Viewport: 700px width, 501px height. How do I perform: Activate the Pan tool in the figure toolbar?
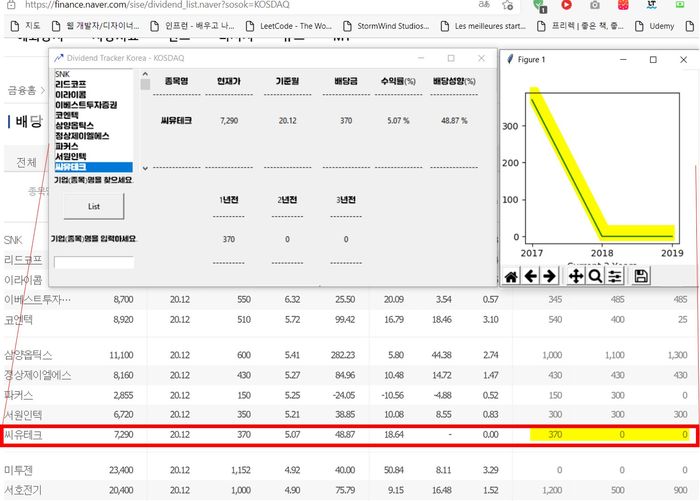(x=576, y=276)
